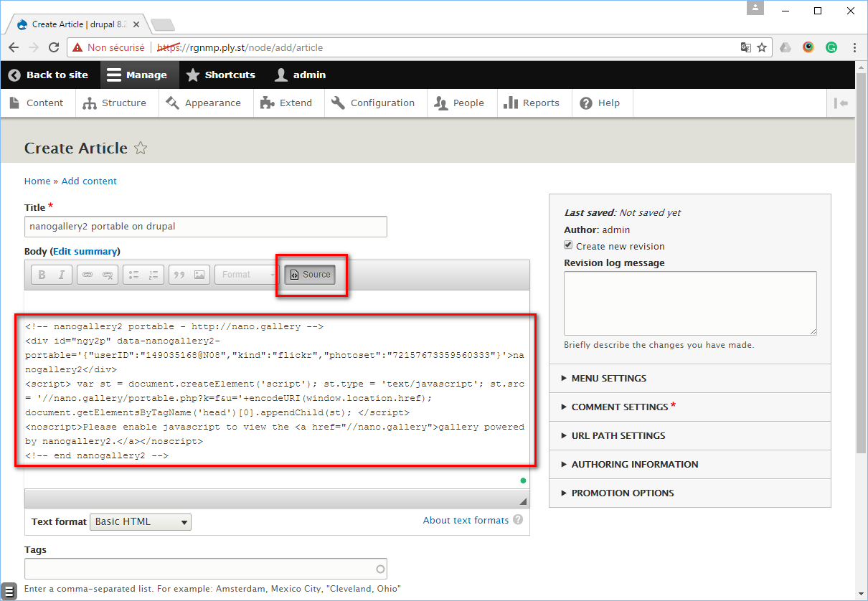Image resolution: width=868 pixels, height=601 pixels.
Task: Click the page vertical scrollbar thumb
Action: click(862, 262)
